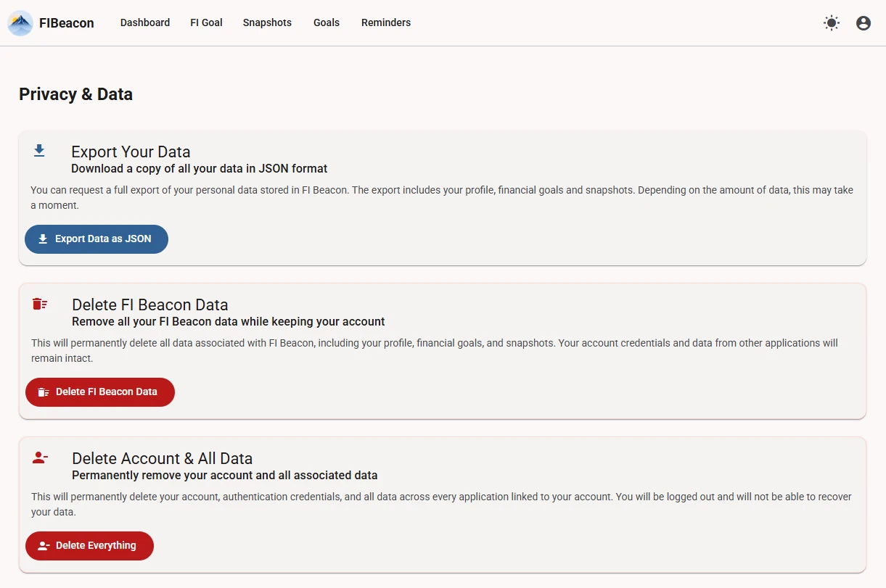Go to the Reminders section

(385, 22)
